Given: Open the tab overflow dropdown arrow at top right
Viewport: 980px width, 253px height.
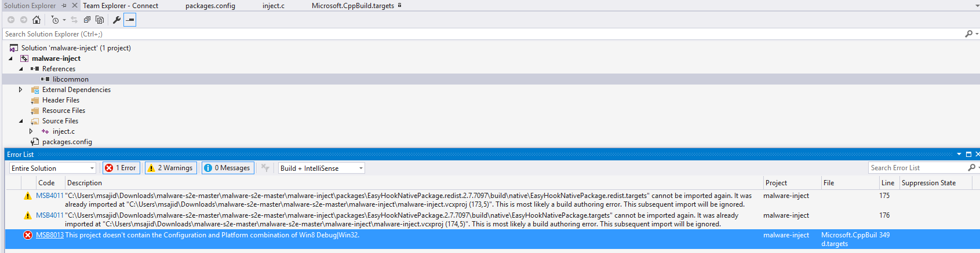Looking at the screenshot, I should point(978,6).
